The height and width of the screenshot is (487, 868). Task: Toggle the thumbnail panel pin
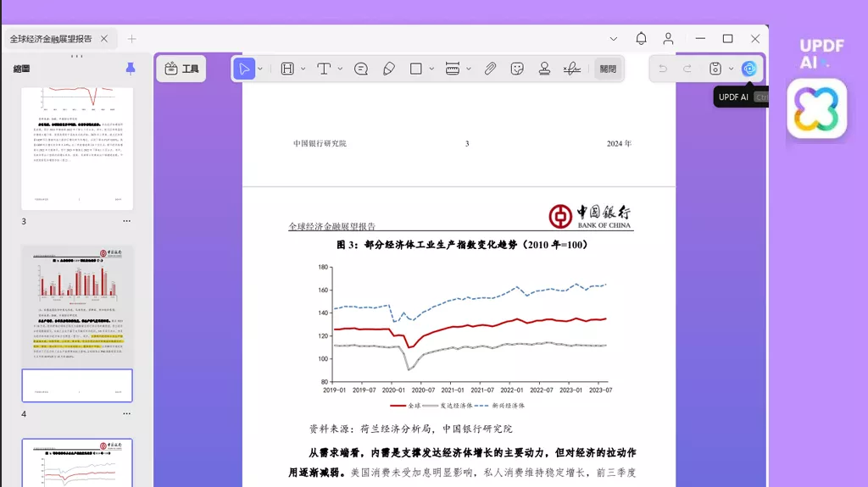coord(131,69)
